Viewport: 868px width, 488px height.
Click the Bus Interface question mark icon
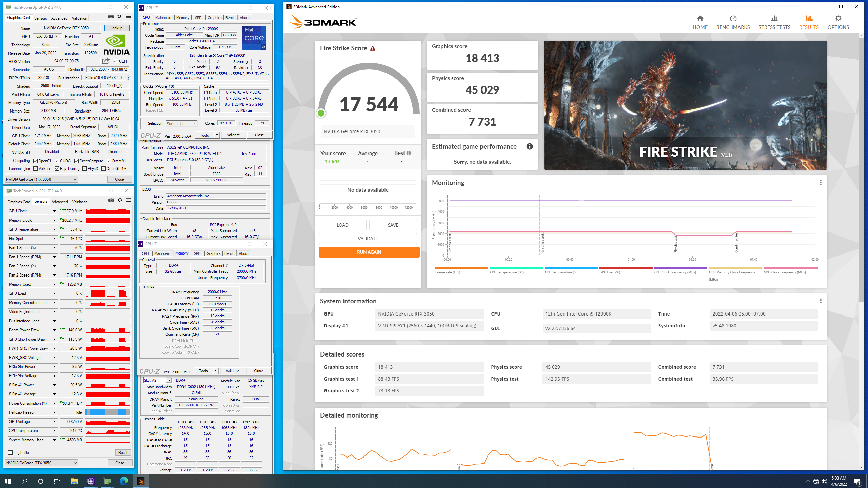128,78
